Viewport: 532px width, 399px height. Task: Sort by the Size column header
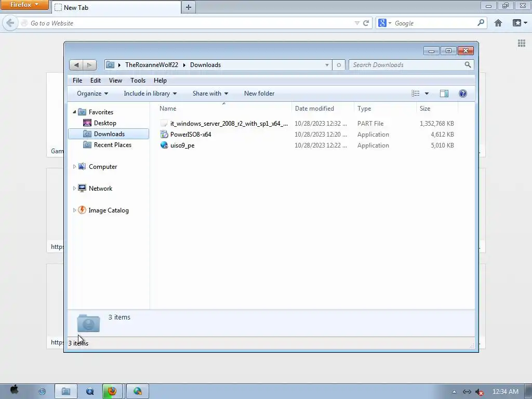pos(437,108)
